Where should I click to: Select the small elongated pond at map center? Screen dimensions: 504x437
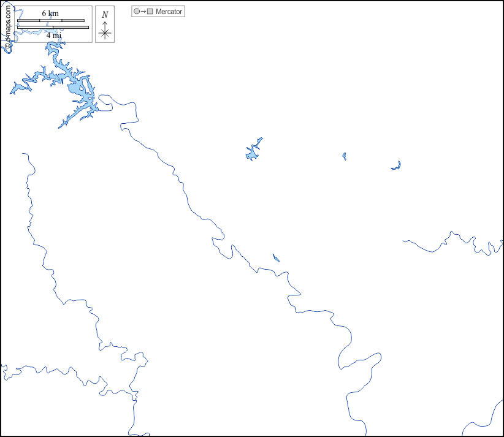tap(276, 258)
